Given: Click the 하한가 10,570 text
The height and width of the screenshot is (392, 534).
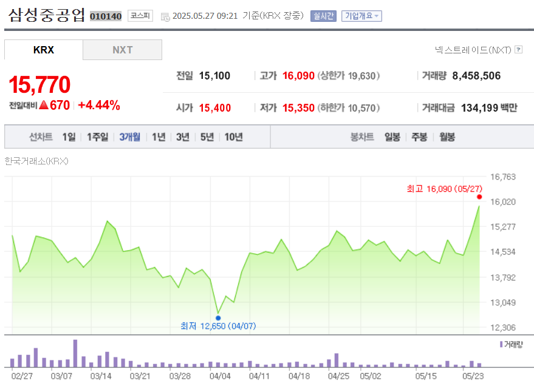Looking at the screenshot, I should pyautogui.click(x=349, y=108).
